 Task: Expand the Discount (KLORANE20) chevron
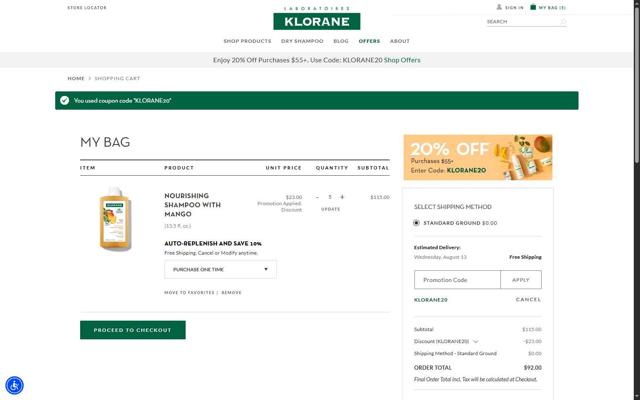click(476, 341)
